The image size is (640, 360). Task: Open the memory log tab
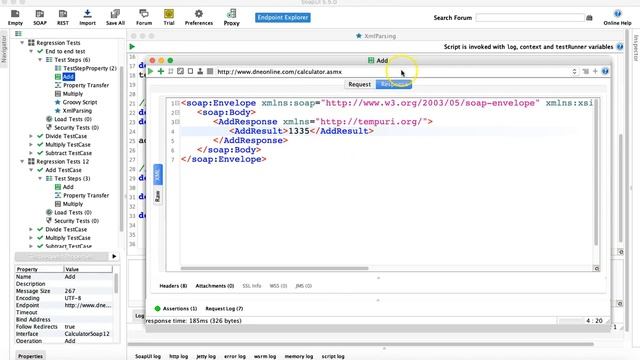299,356
